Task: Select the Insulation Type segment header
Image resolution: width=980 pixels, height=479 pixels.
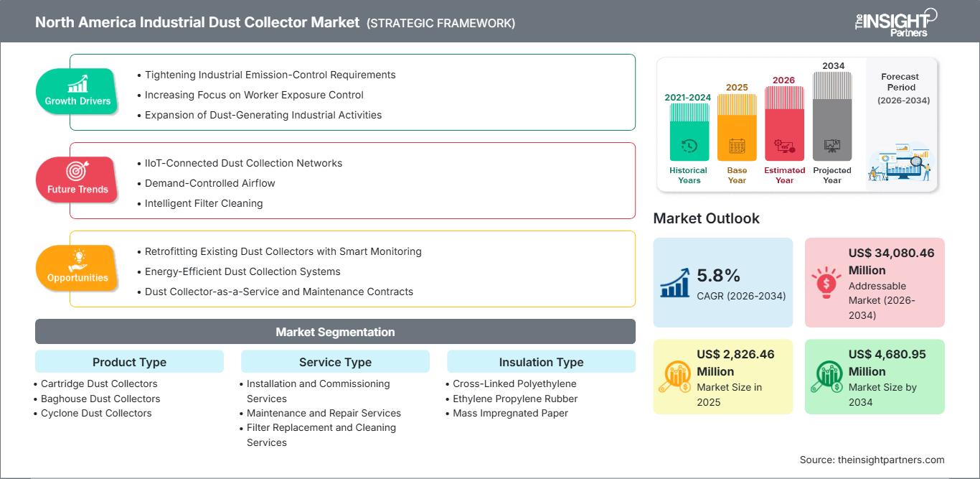Action: point(541,362)
